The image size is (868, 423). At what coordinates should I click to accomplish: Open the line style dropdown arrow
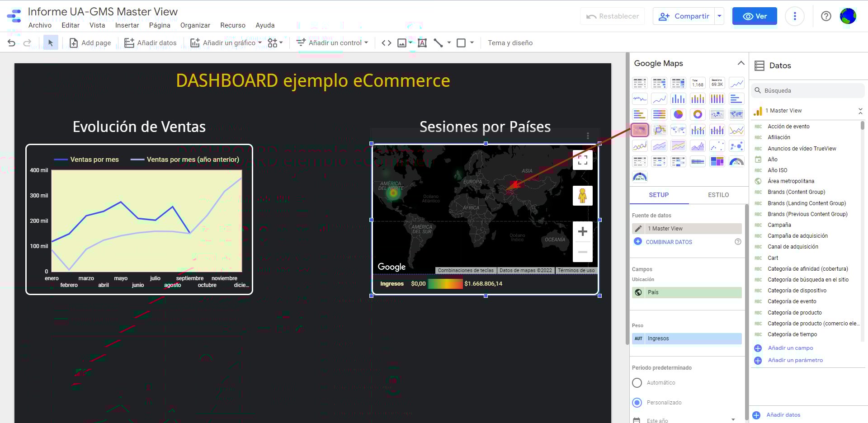point(449,43)
